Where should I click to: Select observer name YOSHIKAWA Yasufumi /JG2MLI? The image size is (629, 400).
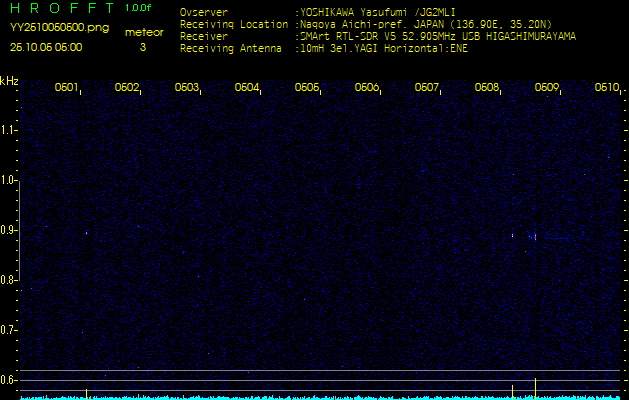(377, 12)
